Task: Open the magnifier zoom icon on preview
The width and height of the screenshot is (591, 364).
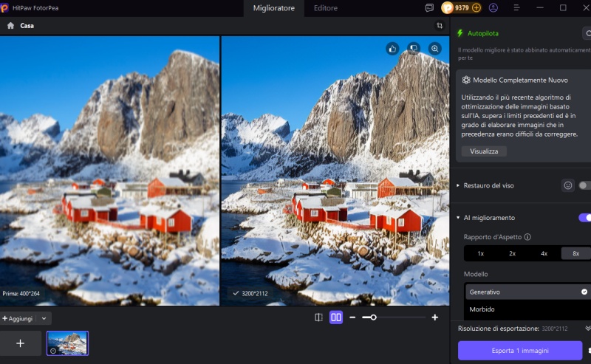Action: (434, 49)
